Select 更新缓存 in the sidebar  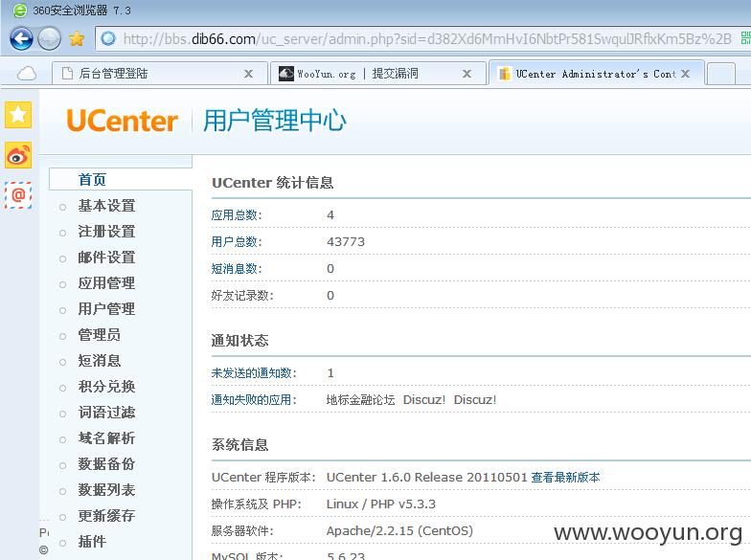tap(106, 516)
